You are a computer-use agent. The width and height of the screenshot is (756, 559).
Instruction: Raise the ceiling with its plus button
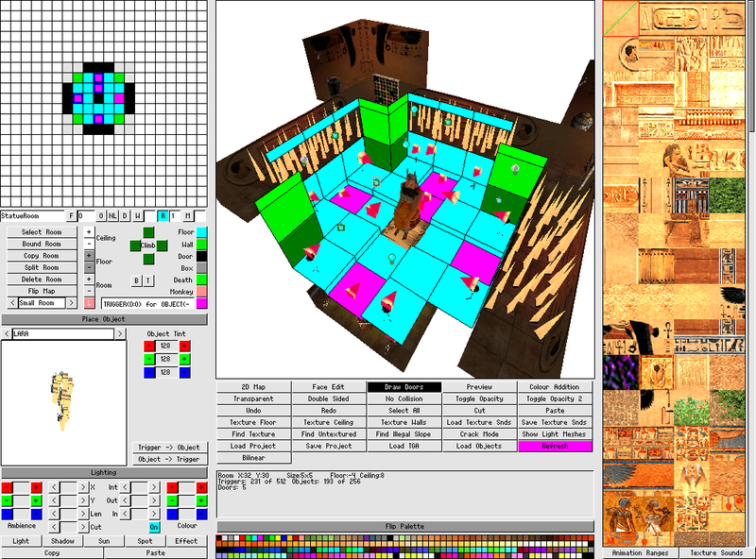pyautogui.click(x=89, y=231)
